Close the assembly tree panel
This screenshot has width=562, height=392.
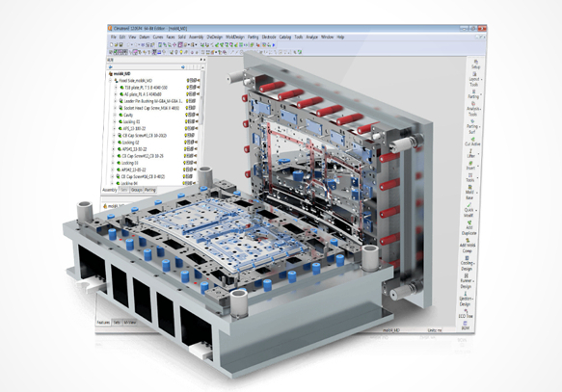coord(204,60)
